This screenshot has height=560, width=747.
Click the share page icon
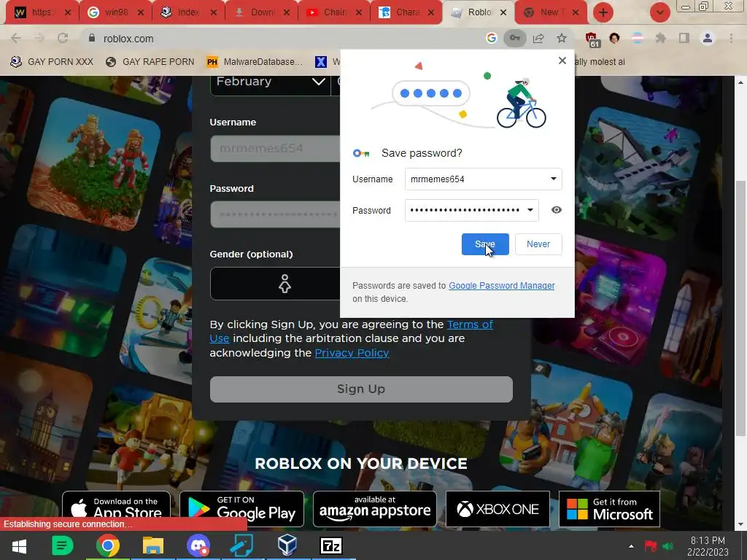pos(538,38)
